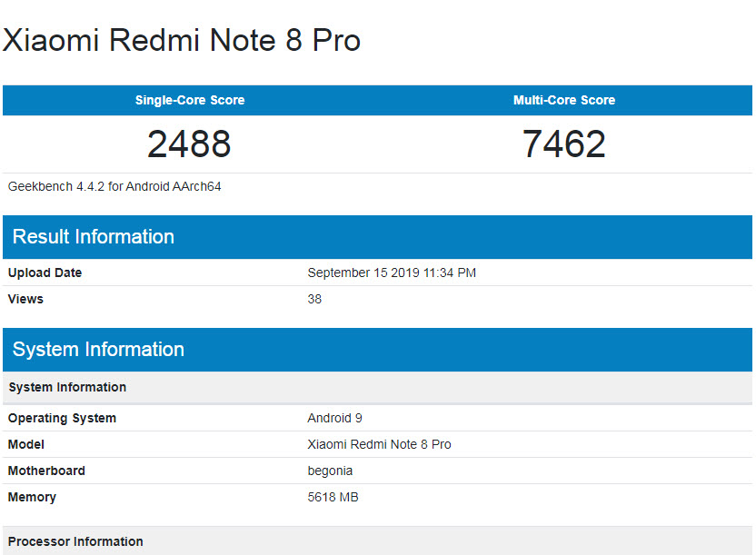Image resolution: width=756 pixels, height=555 pixels.
Task: Click the gray System Information subheading row
Action: point(67,387)
